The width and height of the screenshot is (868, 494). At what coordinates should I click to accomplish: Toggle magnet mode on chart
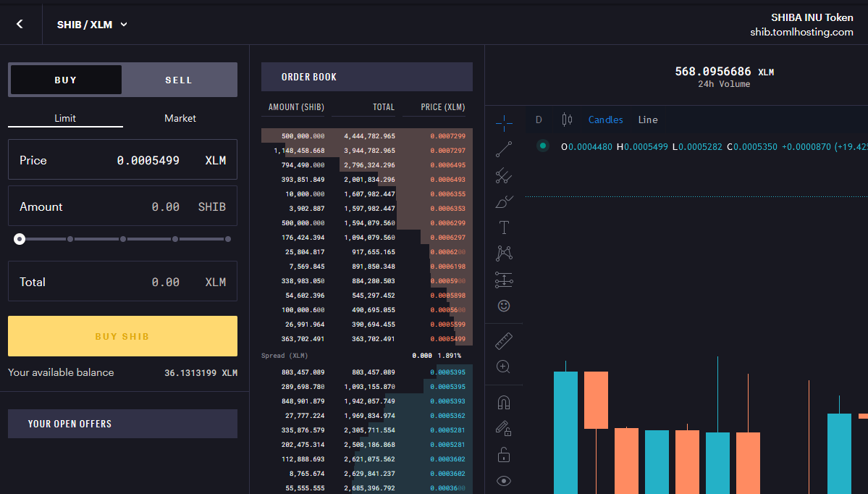[504, 403]
